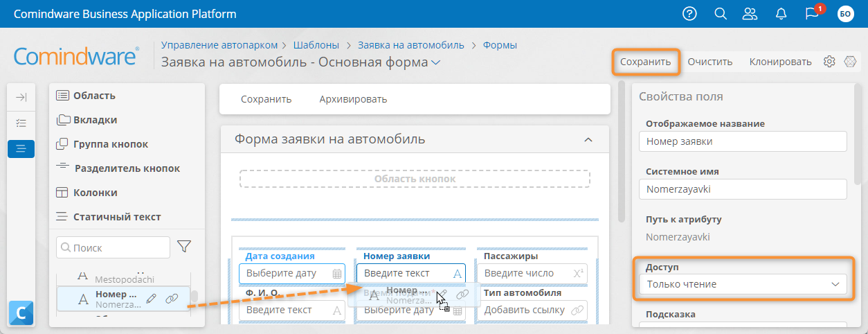This screenshot has height=334, width=868.
Task: Click the Дата создания date field
Action: (x=291, y=274)
